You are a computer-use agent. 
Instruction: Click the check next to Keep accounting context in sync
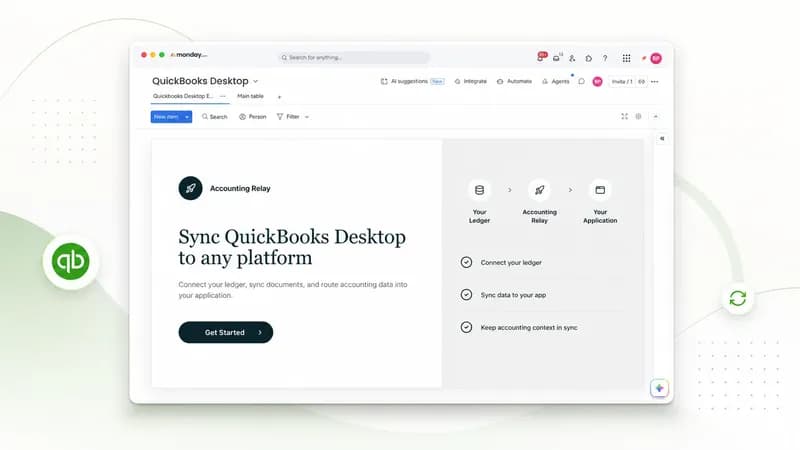tap(466, 328)
